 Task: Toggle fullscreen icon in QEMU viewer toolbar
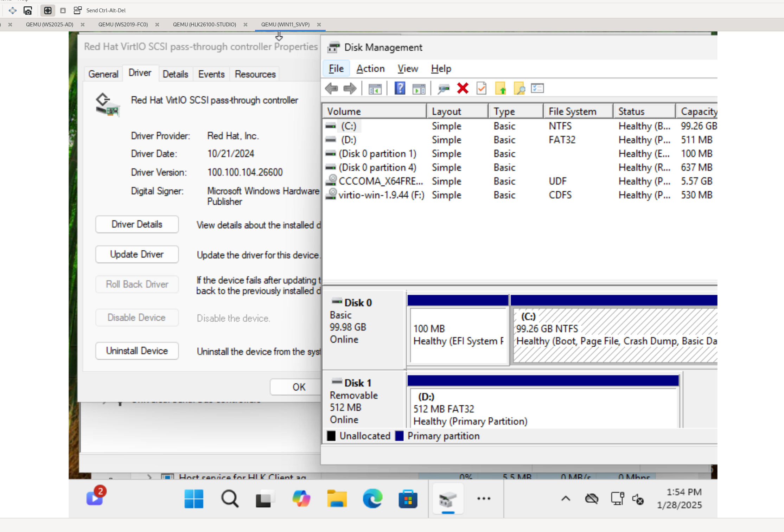pos(48,11)
